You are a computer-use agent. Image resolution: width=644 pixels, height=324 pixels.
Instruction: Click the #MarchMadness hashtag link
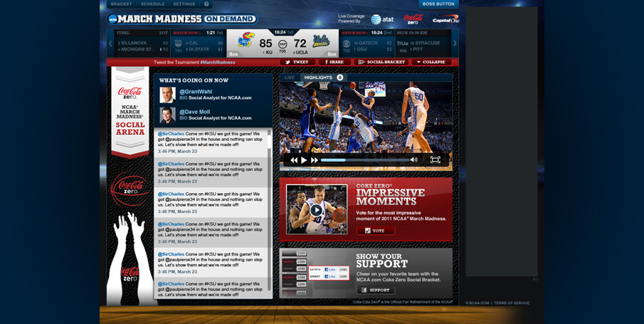[218, 63]
